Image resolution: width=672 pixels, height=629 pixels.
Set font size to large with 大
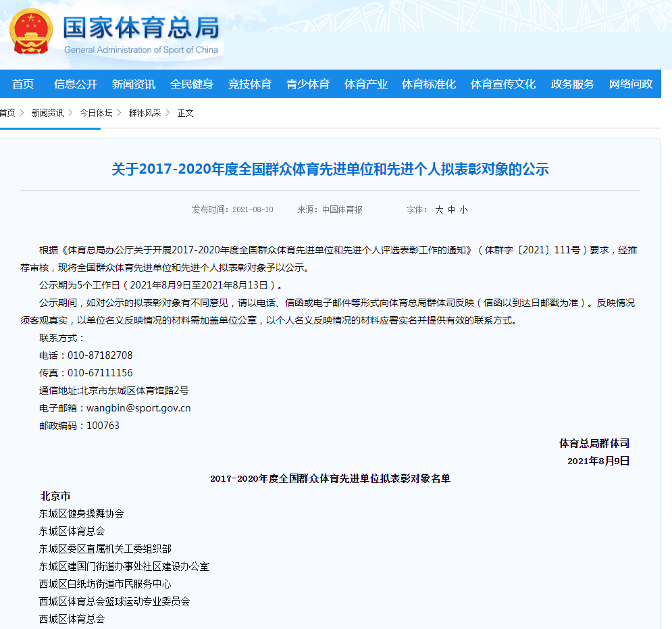(x=439, y=210)
